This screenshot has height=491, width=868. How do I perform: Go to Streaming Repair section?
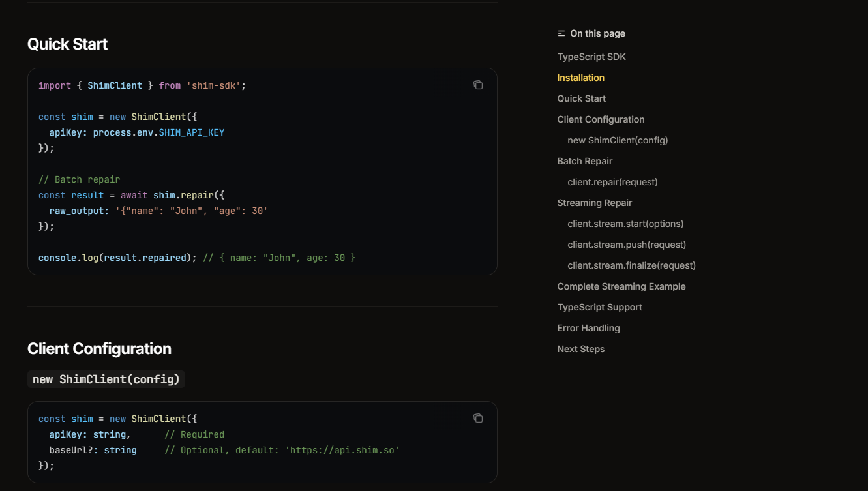[594, 203]
